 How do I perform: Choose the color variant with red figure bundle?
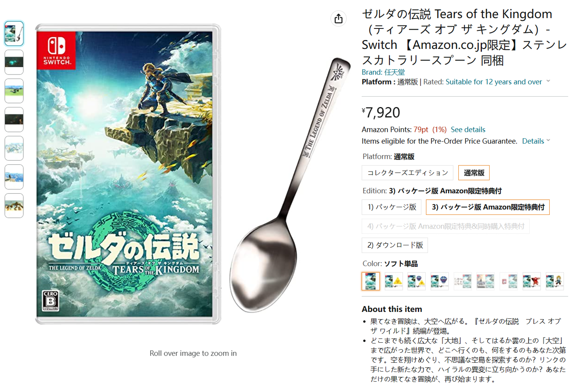(x=532, y=281)
